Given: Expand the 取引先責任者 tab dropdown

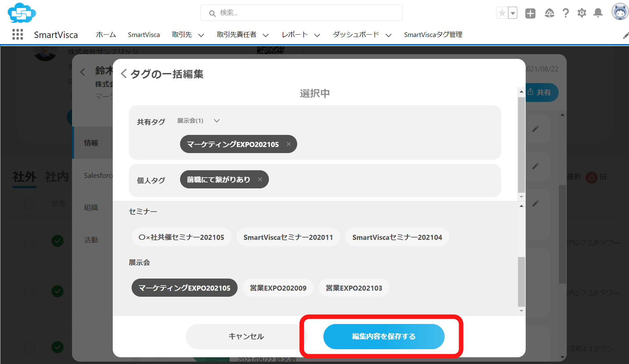Looking at the screenshot, I should click(266, 35).
